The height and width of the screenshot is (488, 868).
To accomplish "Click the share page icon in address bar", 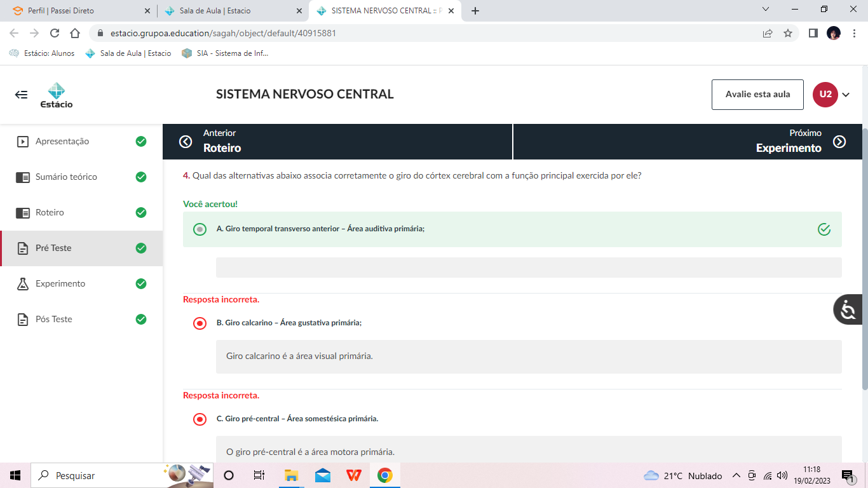I will point(768,33).
